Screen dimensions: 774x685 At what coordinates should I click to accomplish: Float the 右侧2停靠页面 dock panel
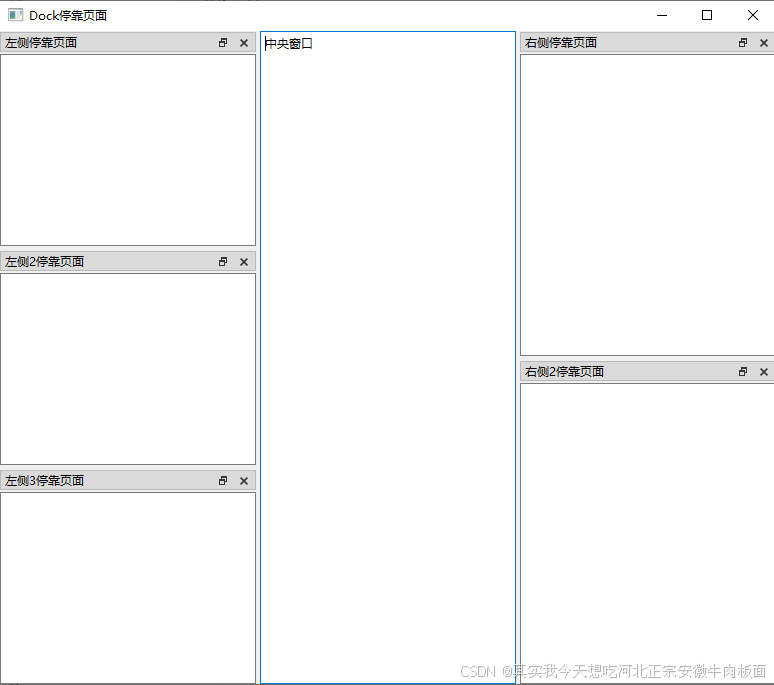743,372
